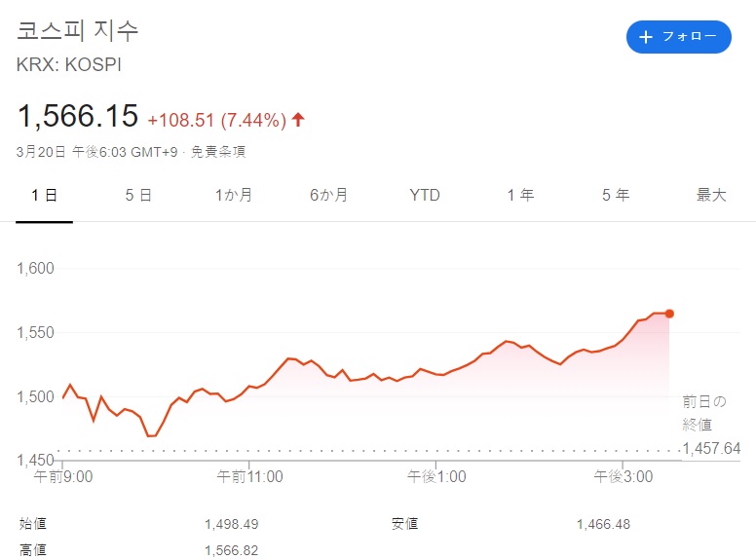Click the 1,566.15 current price
The image size is (756, 560).
(78, 117)
